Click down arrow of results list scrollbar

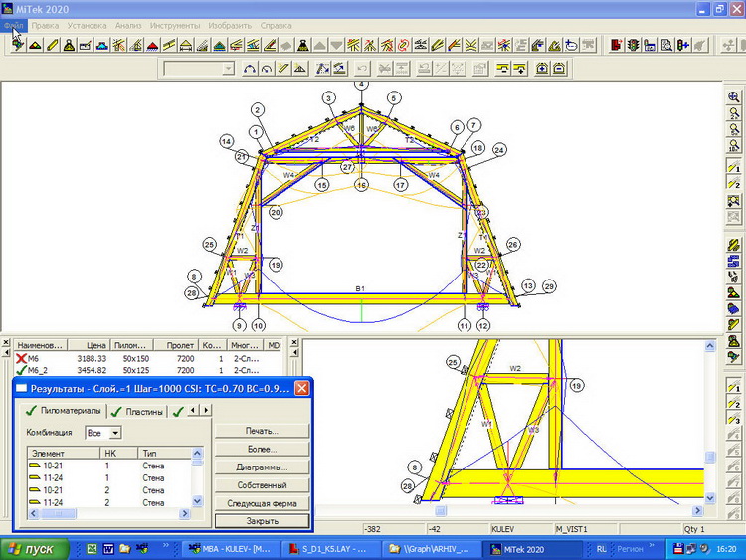198,501
